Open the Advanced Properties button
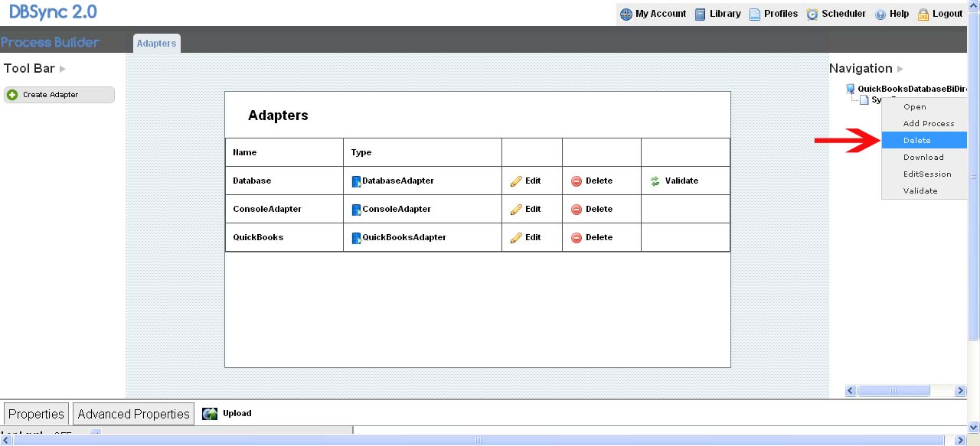The height and width of the screenshot is (446, 980). [x=133, y=414]
